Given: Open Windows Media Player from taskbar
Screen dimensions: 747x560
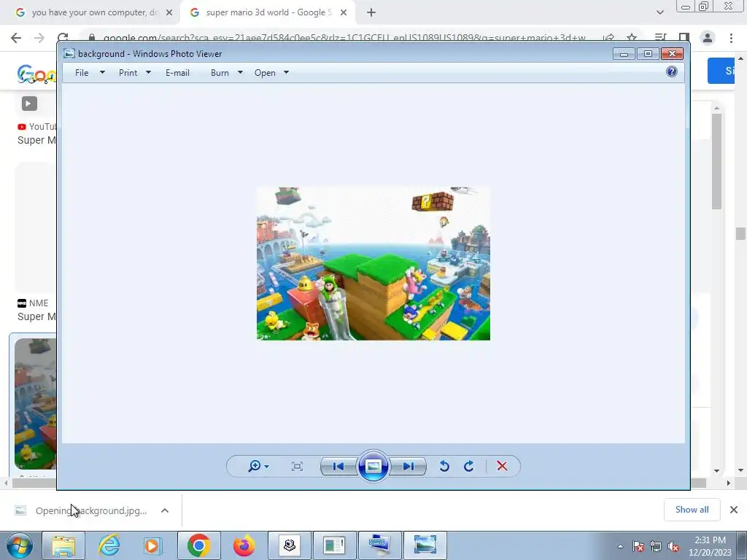Looking at the screenshot, I should pyautogui.click(x=153, y=545).
